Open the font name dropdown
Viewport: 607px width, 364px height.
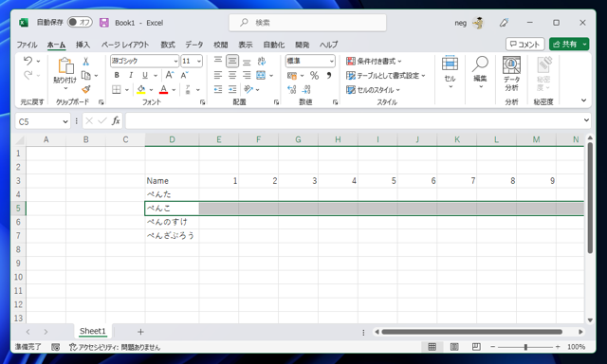coord(175,61)
